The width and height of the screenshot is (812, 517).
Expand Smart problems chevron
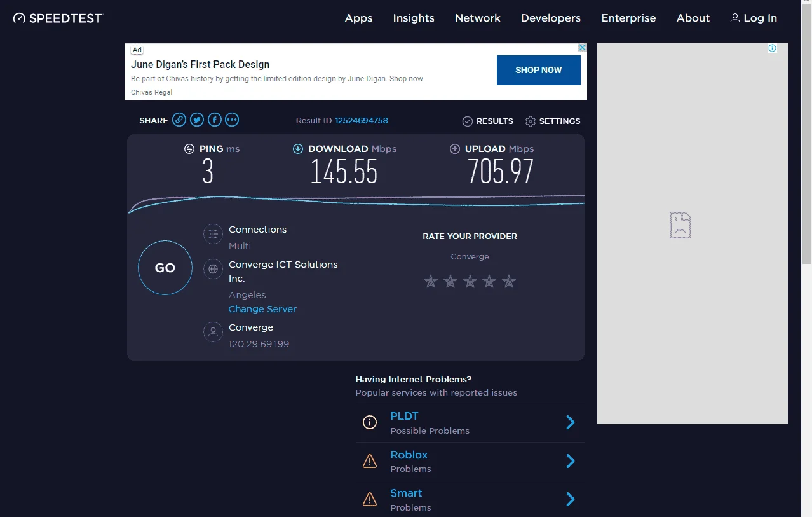pyautogui.click(x=571, y=499)
